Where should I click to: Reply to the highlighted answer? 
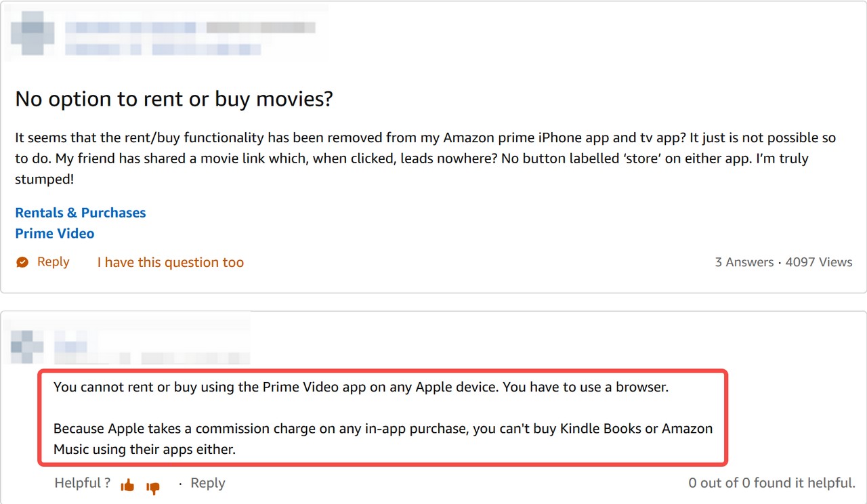207,483
